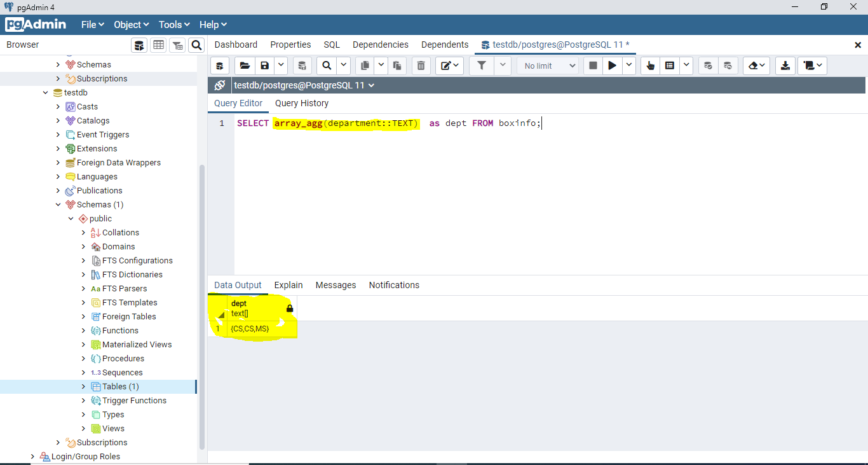Click the Explain Analyze icon
Screen dimensions: 868x465
coord(669,66)
